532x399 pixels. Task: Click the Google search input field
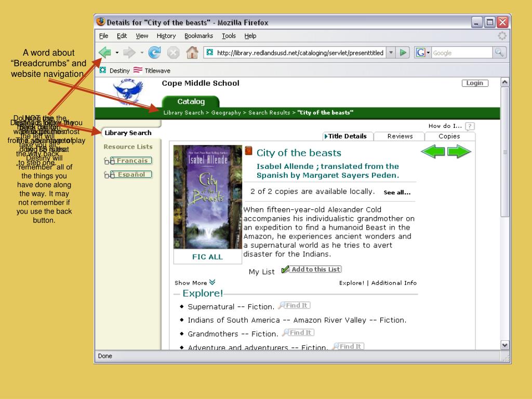462,52
